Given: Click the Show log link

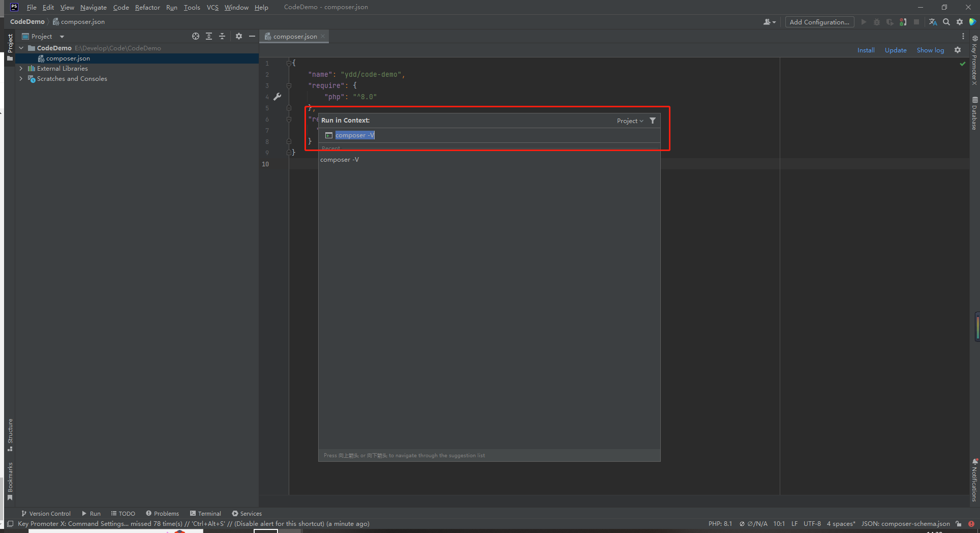Looking at the screenshot, I should 930,50.
